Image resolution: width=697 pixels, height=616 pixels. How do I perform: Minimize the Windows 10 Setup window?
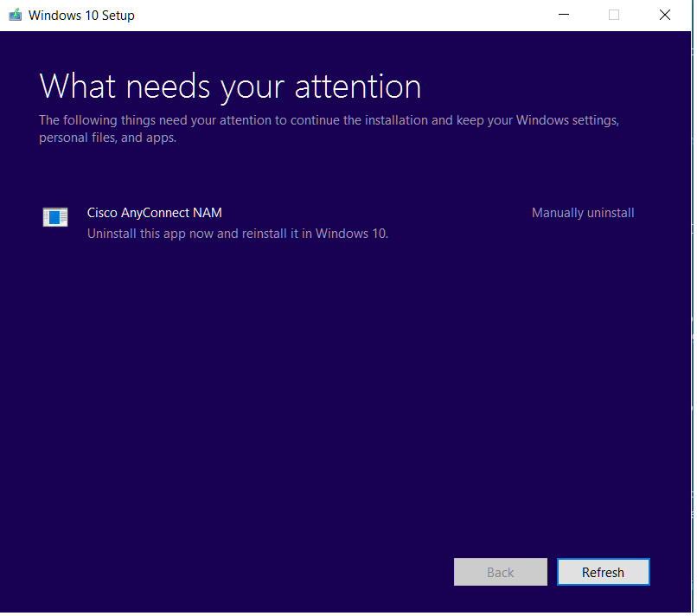564,15
